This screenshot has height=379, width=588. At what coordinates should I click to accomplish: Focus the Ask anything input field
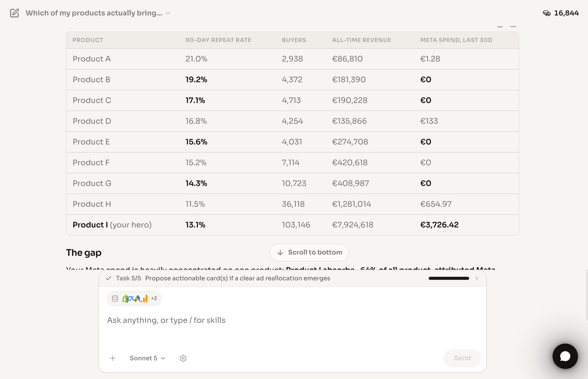(292, 320)
